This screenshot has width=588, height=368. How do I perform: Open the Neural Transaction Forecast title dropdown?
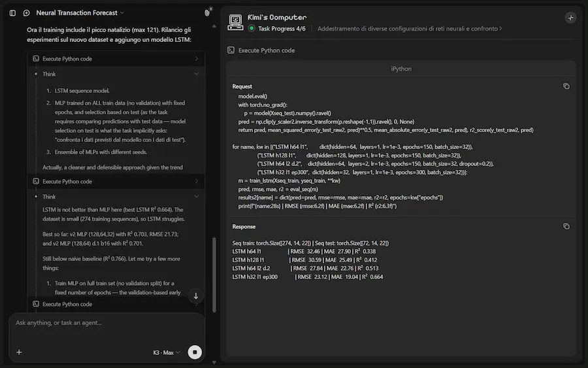(80, 13)
